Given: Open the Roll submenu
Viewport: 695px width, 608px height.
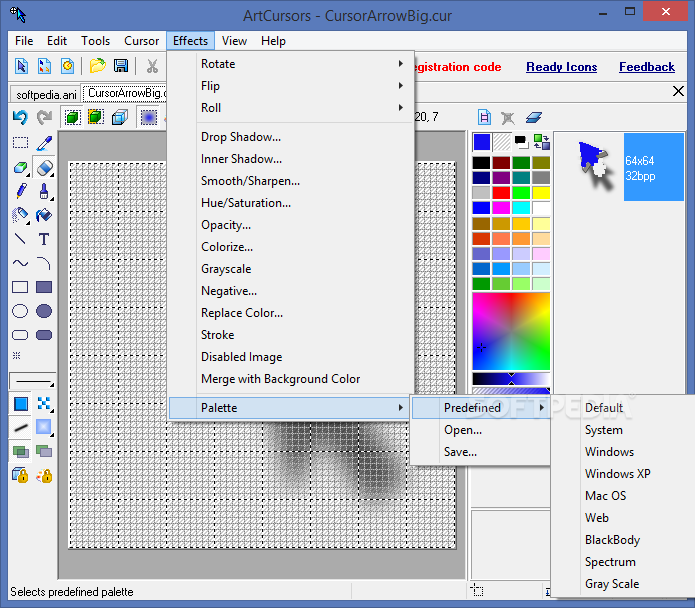Looking at the screenshot, I should (x=291, y=108).
